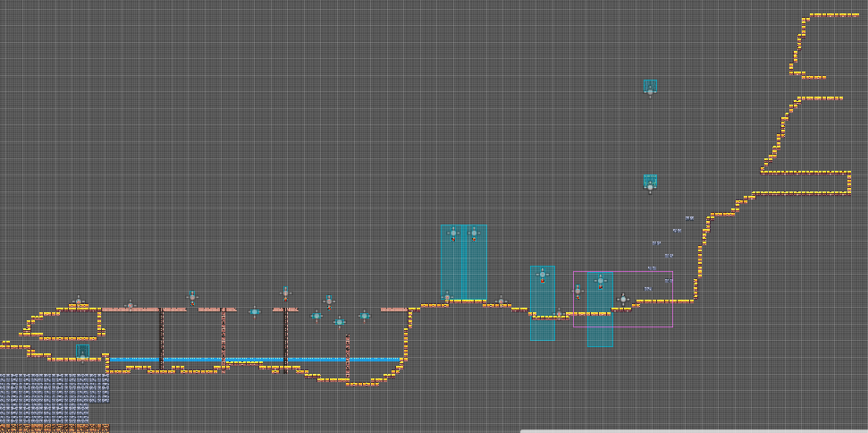Click the topmost yellow platform at upper right

coord(834,15)
